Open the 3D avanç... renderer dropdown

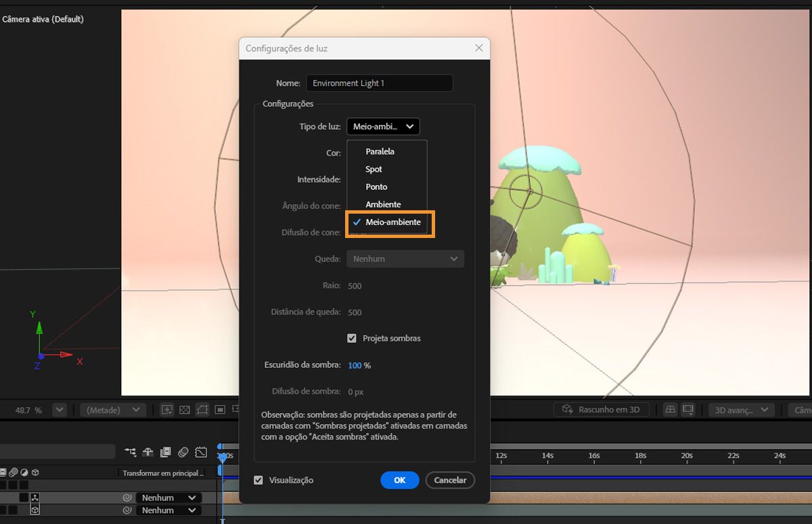point(741,410)
